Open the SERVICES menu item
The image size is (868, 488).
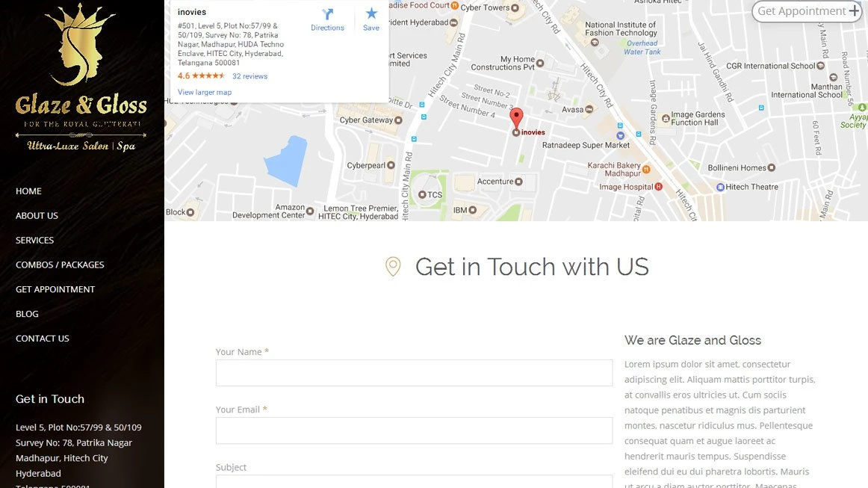34,241
